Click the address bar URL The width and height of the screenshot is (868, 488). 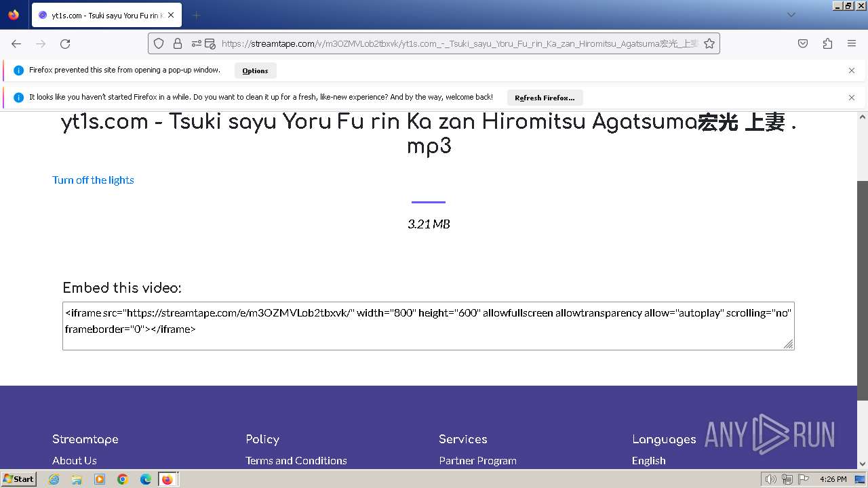459,43
